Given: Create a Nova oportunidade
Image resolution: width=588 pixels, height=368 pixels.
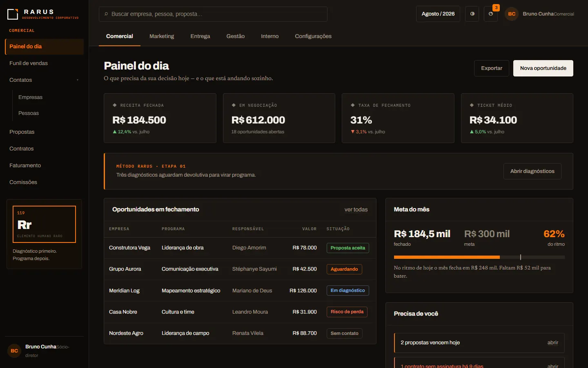Looking at the screenshot, I should (543, 68).
